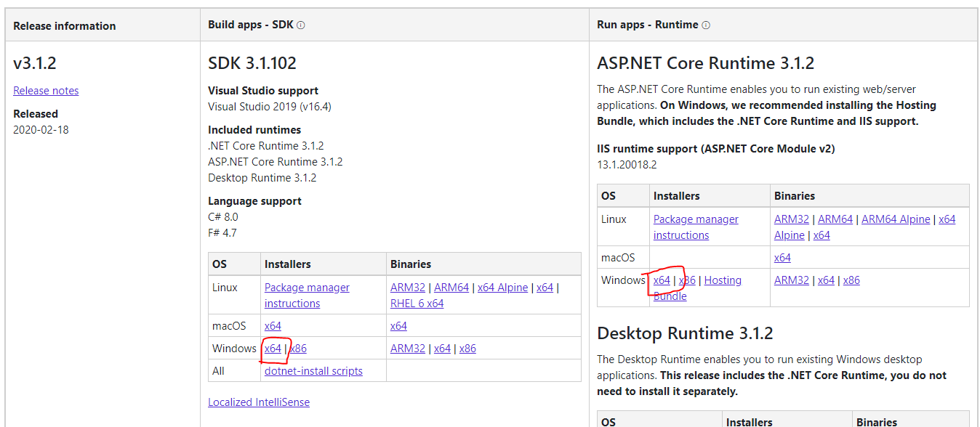Viewport: 980px width, 427px height.
Task: Download ASP.NET Core Runtime Linux ARM64 binaries
Action: (x=835, y=219)
